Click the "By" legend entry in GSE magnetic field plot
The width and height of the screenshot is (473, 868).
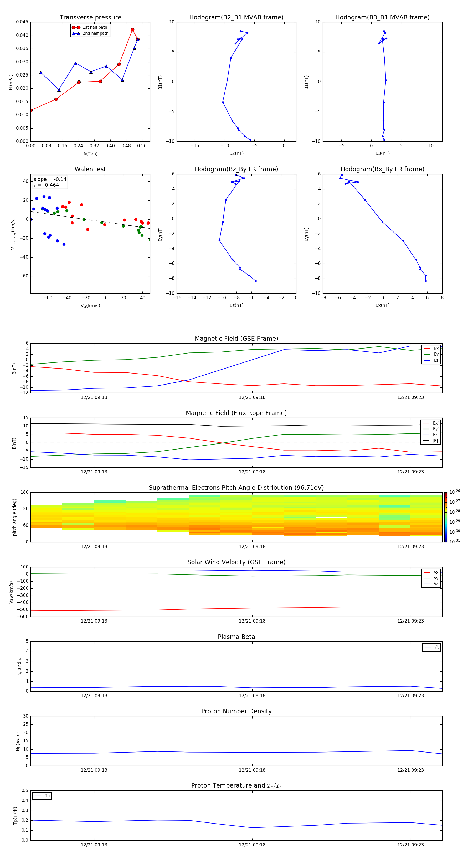[x=431, y=354]
